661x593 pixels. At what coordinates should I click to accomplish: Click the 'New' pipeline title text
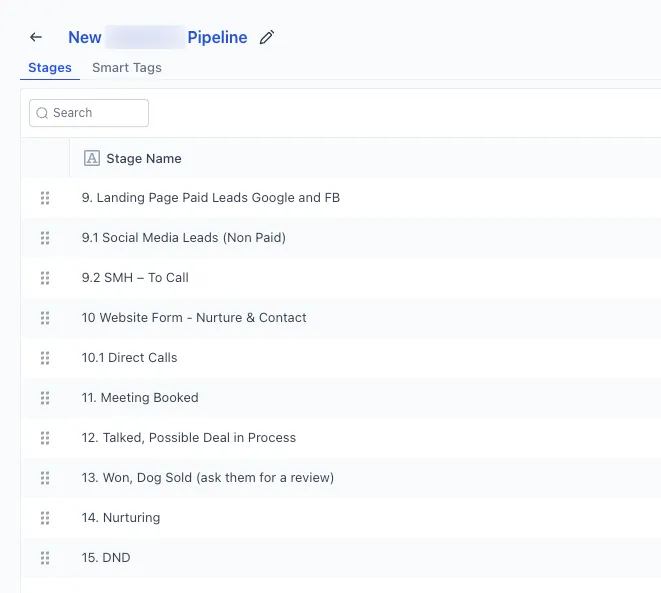[85, 37]
